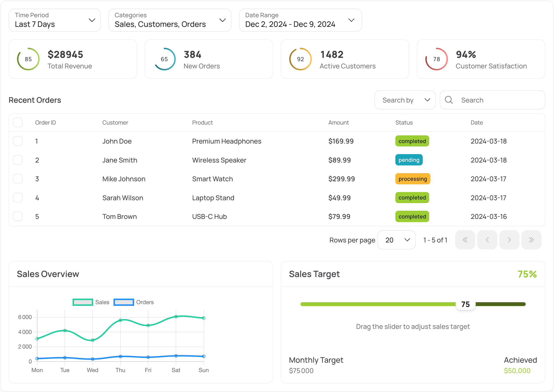Click the New Orders 65 progress ring
Screen dimensions: 554x392
click(164, 59)
